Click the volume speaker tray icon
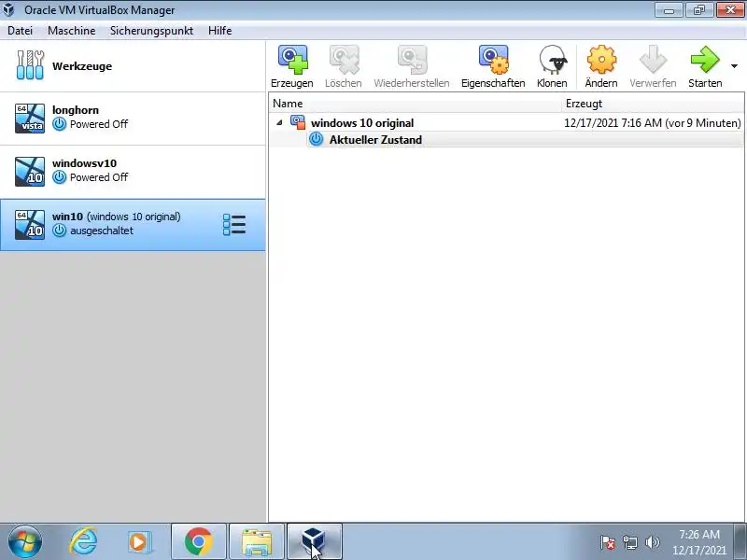This screenshot has height=560, width=747. pos(652,542)
